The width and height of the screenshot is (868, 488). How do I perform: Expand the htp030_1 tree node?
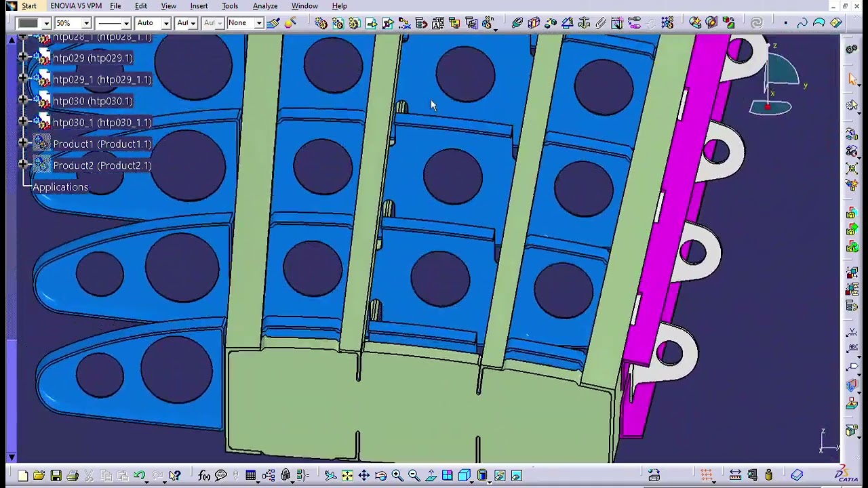[x=23, y=123]
